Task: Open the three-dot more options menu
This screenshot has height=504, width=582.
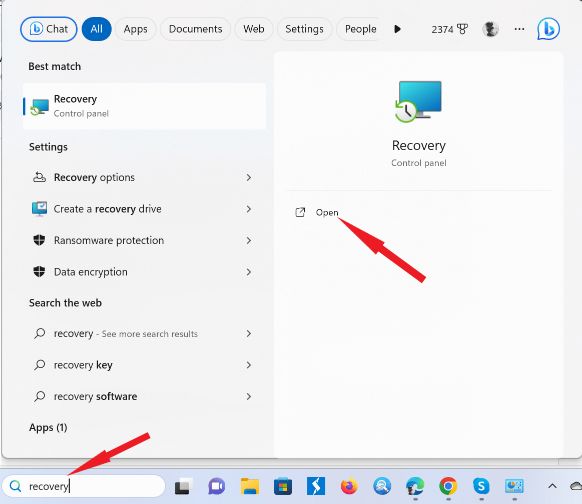Action: (519, 29)
